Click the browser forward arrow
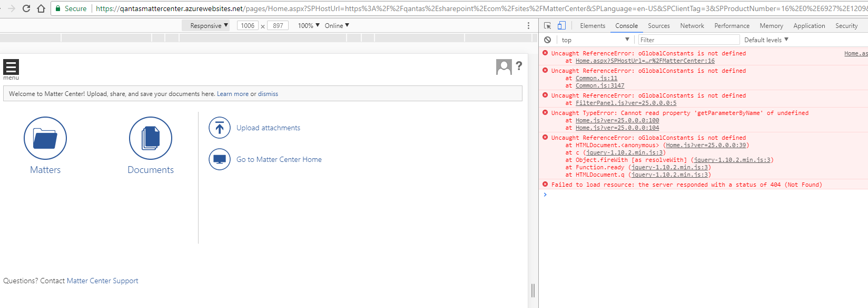Image resolution: width=868 pixels, height=308 pixels. (x=12, y=8)
